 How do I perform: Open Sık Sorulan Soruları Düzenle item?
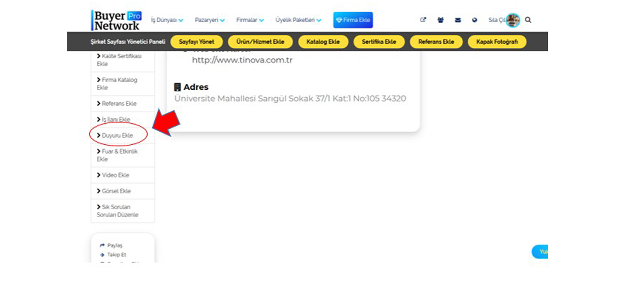point(123,211)
